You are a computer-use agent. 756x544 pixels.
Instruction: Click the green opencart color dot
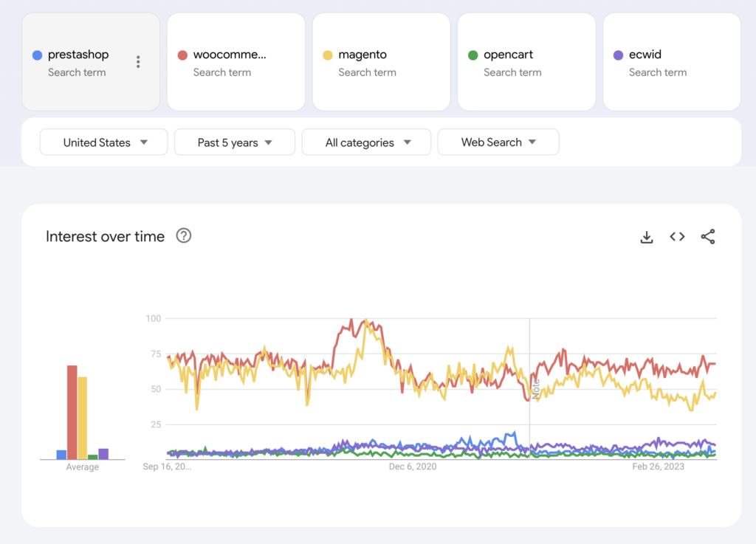point(473,55)
